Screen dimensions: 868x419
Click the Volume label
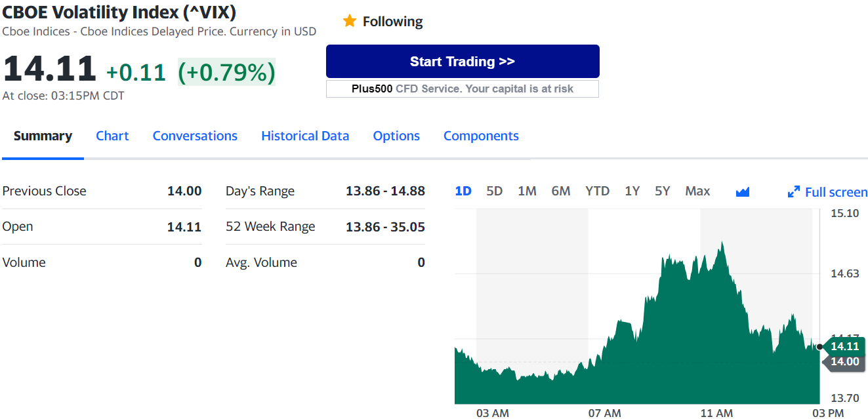pos(24,262)
